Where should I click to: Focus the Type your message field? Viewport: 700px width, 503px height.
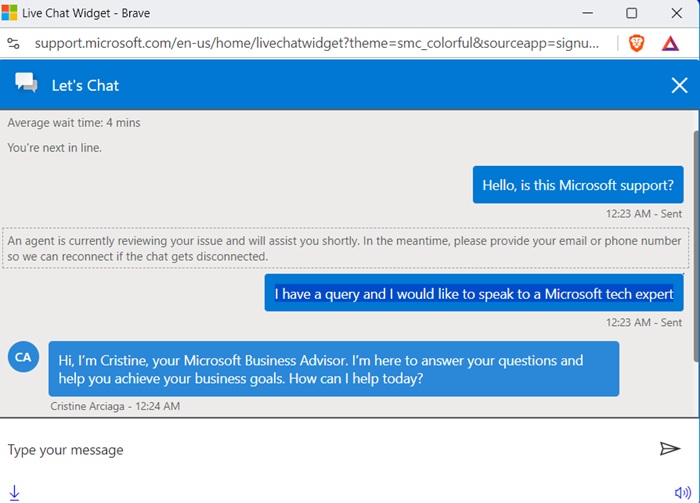point(328,449)
